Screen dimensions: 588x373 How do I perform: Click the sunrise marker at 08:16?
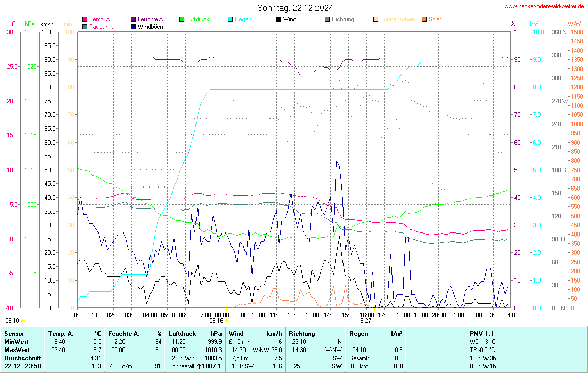(x=227, y=321)
